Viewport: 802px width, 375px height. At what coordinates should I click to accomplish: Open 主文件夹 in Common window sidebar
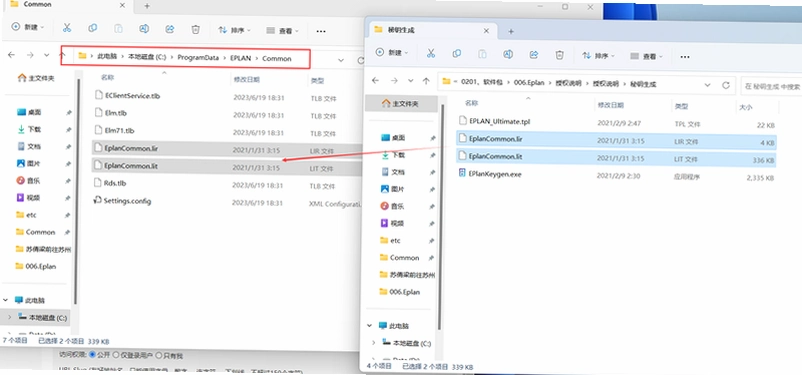(x=36, y=78)
